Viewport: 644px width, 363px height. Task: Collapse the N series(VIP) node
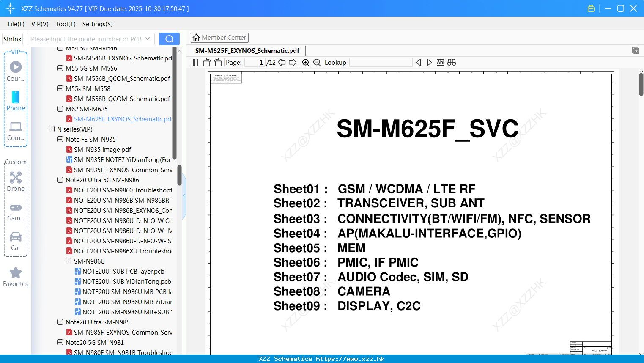tap(52, 129)
